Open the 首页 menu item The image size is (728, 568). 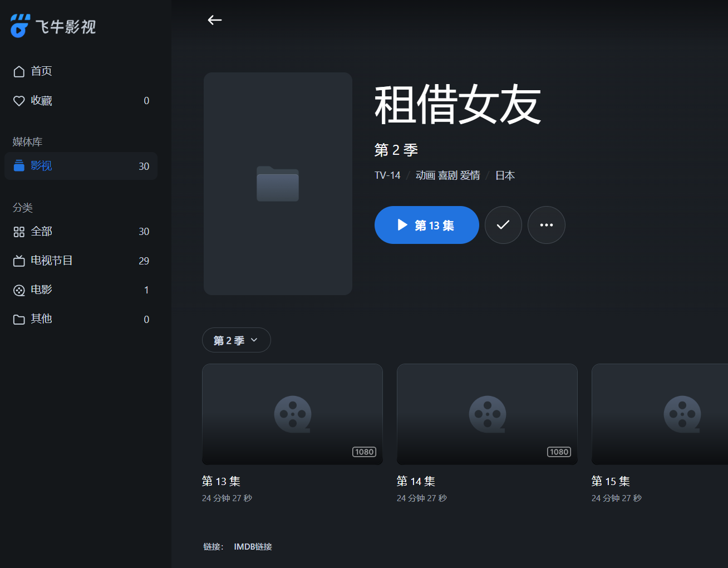point(81,71)
